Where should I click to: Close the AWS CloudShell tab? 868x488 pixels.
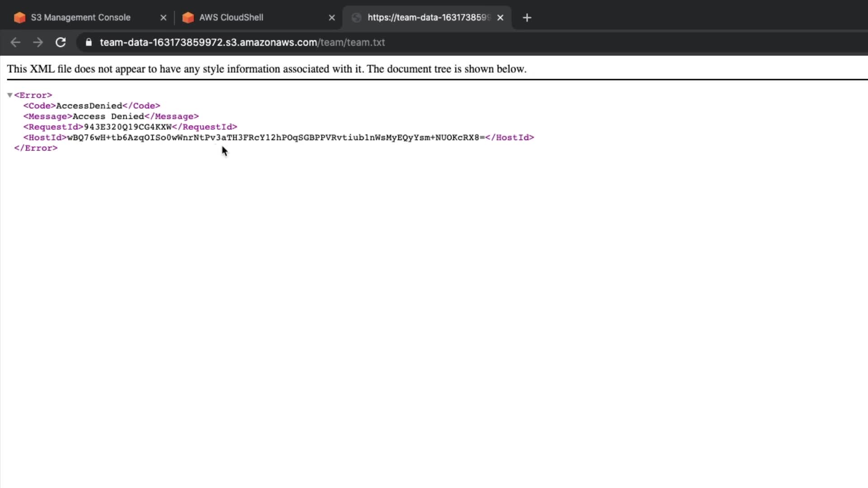pyautogui.click(x=332, y=18)
